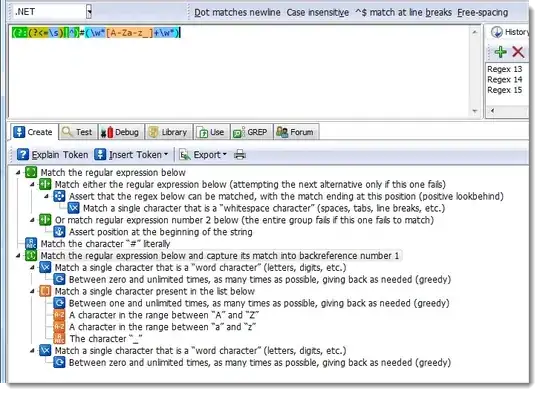540x394 pixels.
Task: Collapse the root 'Match the regular expression below' node
Action: [x=18, y=172]
